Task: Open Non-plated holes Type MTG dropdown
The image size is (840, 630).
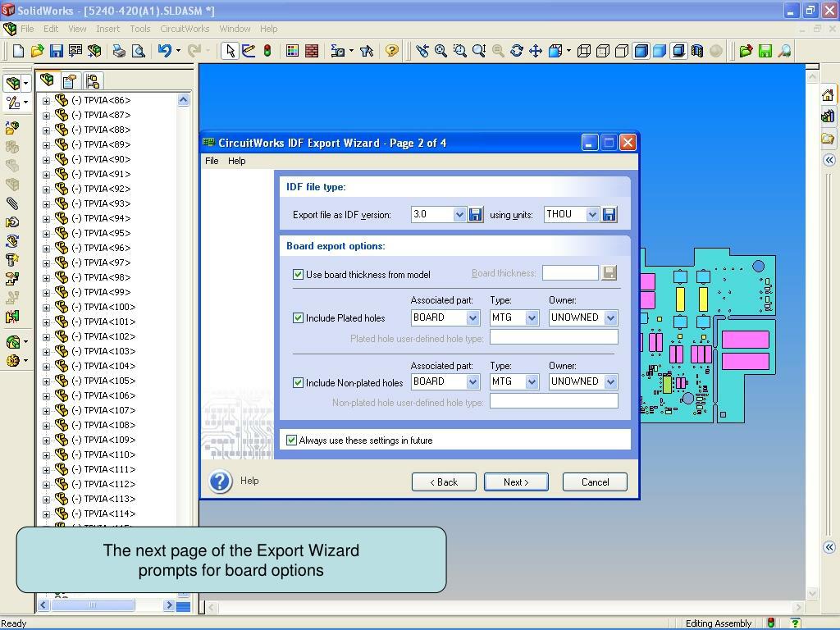Action: click(x=532, y=382)
